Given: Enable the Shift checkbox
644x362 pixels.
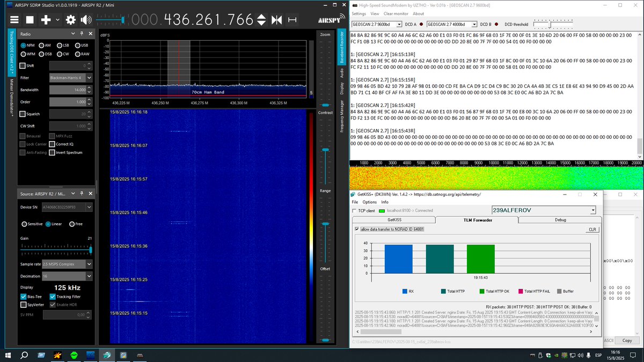Looking at the screenshot, I should 23,65.
